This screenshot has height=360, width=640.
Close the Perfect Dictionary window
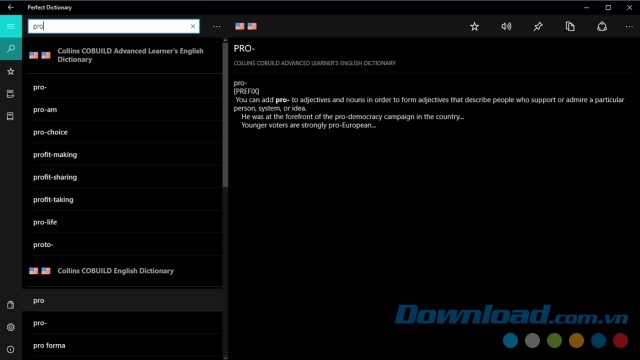tap(629, 7)
